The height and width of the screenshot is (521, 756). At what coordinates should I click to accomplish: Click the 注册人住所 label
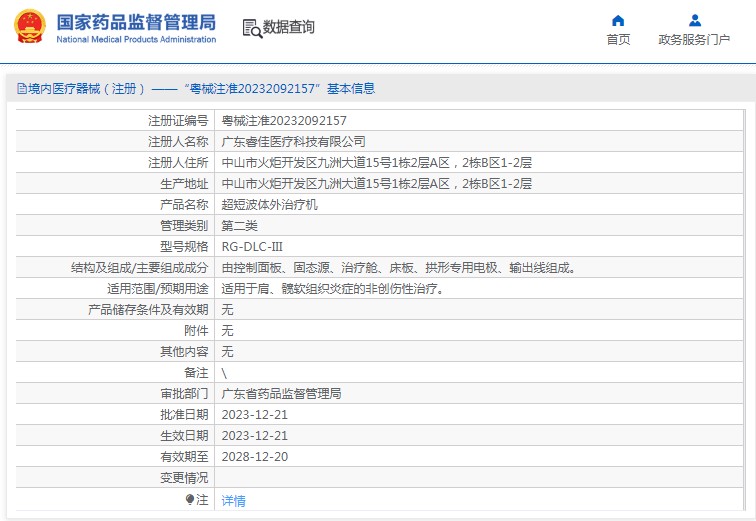178,162
